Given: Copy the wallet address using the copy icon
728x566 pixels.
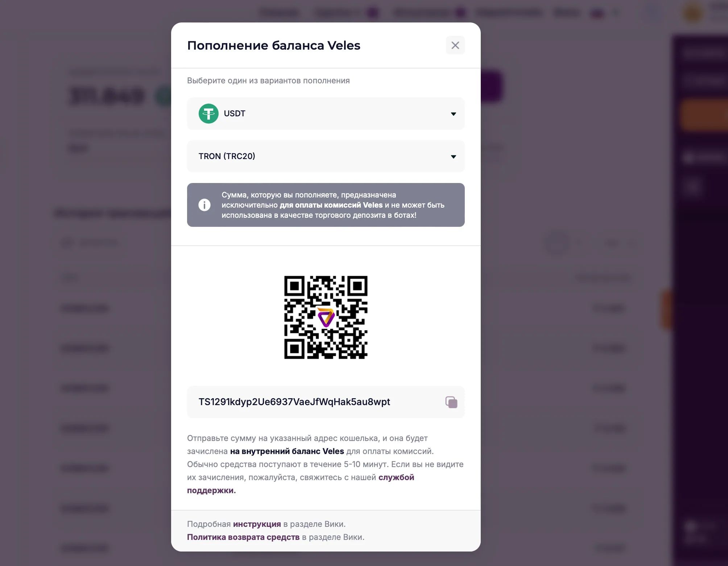Looking at the screenshot, I should [x=451, y=402].
